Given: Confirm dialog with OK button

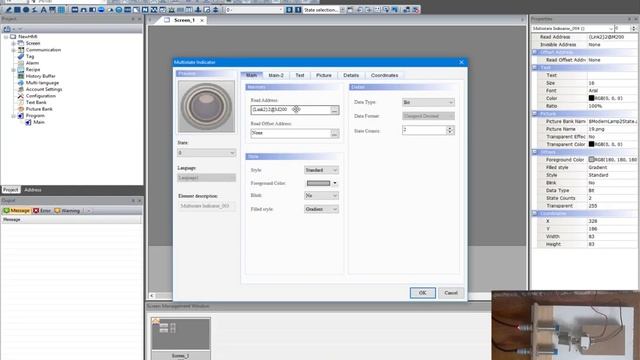Looking at the screenshot, I should pos(422,293).
